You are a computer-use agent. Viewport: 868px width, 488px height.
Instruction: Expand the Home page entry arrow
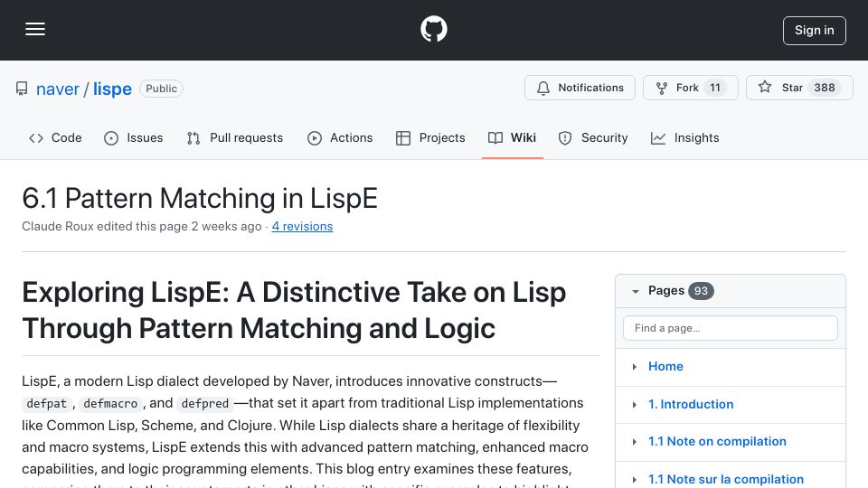pyautogui.click(x=635, y=367)
